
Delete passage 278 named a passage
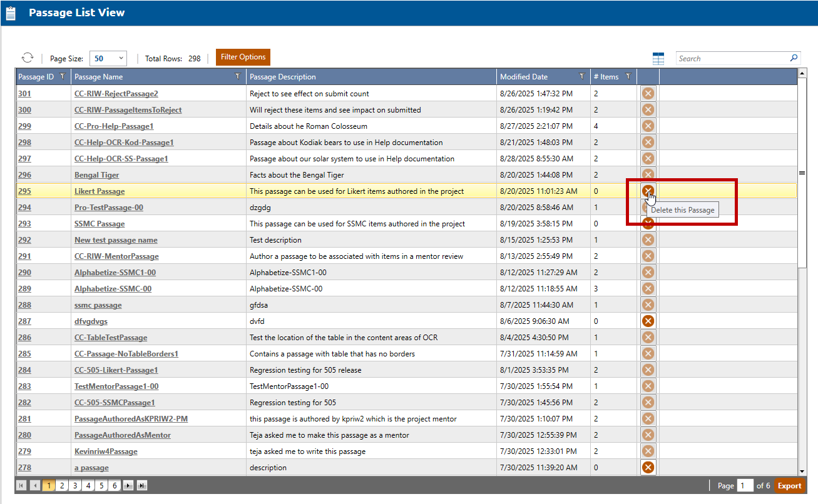pos(648,467)
